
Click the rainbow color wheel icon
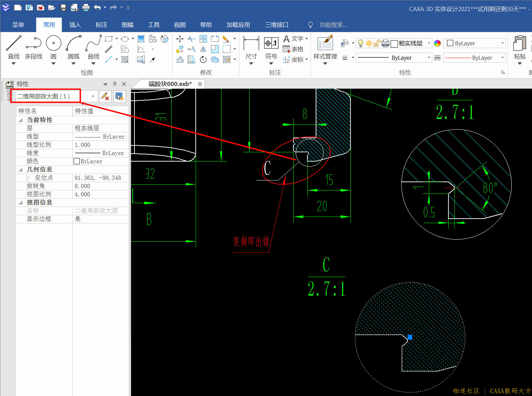(x=437, y=43)
